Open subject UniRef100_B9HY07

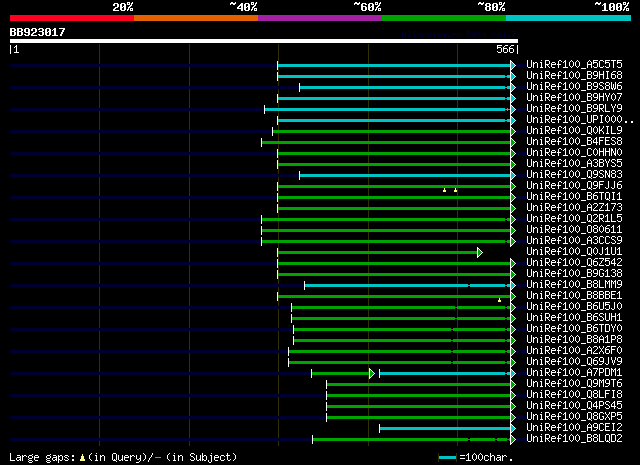click(x=574, y=97)
